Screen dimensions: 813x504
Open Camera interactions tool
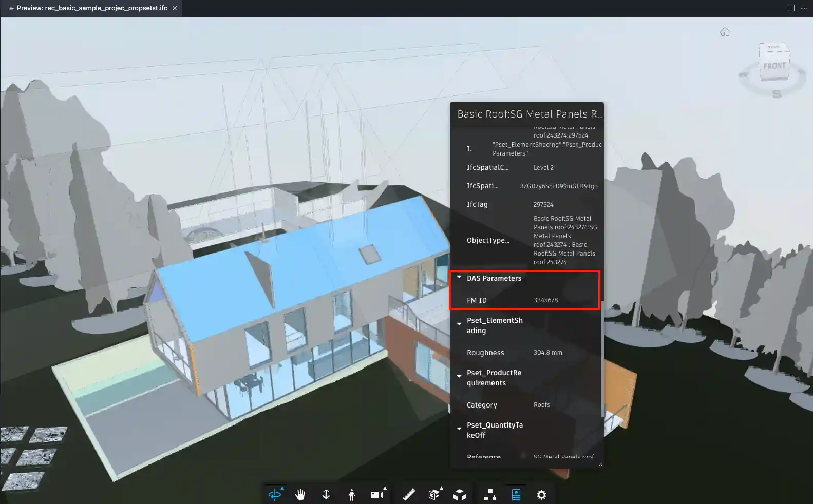(377, 494)
